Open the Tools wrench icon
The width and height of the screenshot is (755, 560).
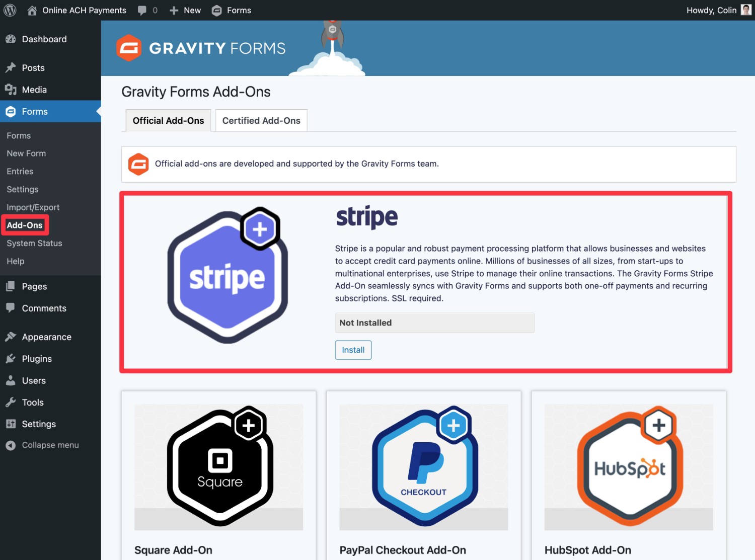tap(11, 402)
